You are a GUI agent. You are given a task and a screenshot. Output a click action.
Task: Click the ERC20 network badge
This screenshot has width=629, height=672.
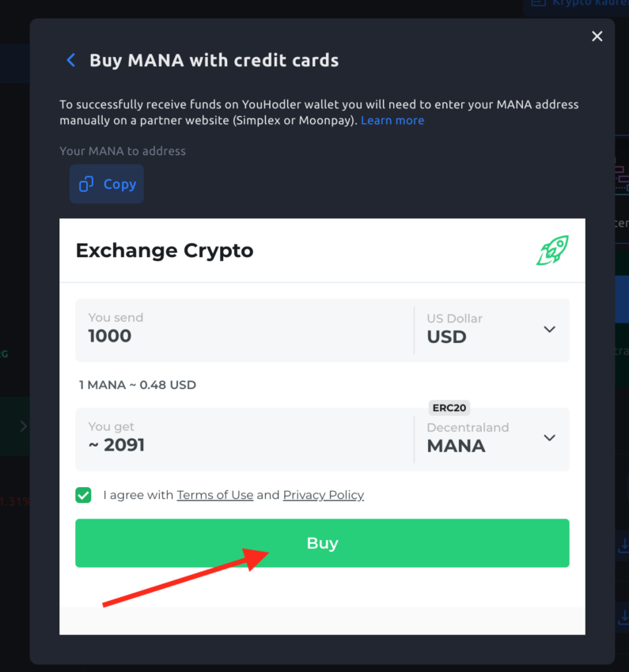point(449,408)
